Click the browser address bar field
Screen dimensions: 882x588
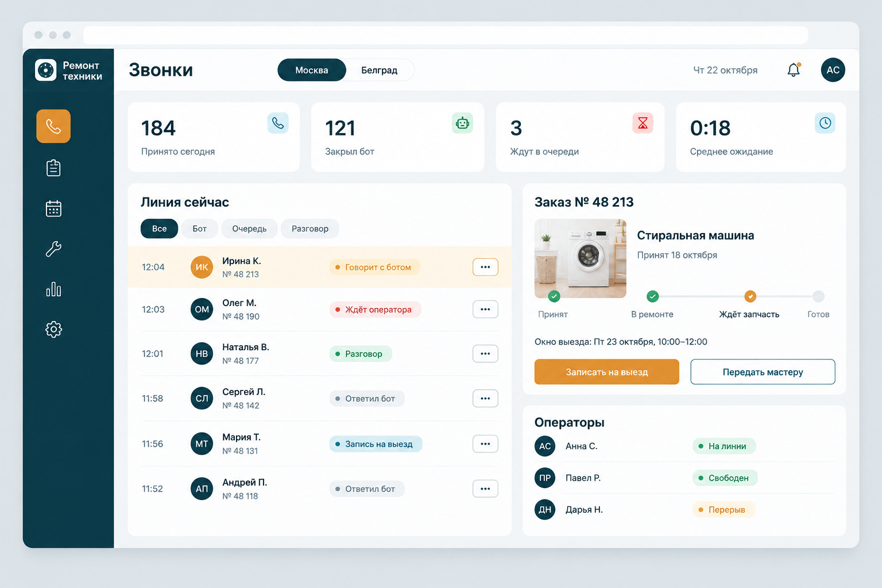pos(446,35)
